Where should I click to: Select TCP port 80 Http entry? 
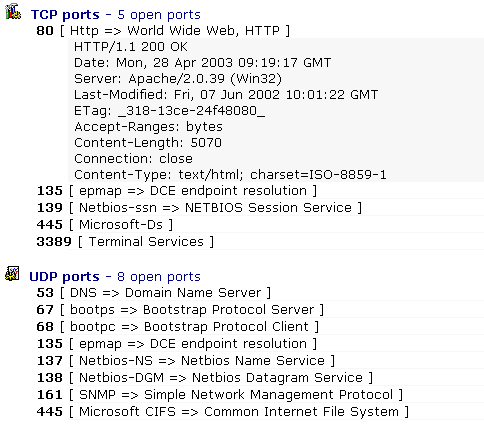pyautogui.click(x=163, y=31)
